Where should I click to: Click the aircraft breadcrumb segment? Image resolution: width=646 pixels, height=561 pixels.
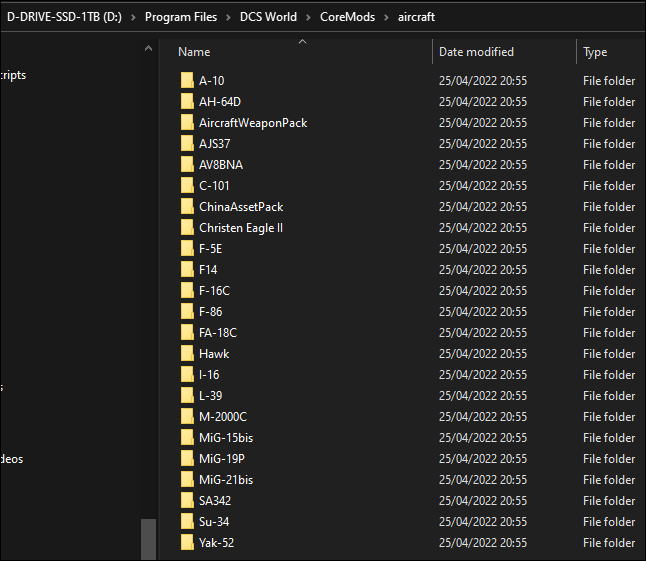click(x=416, y=17)
